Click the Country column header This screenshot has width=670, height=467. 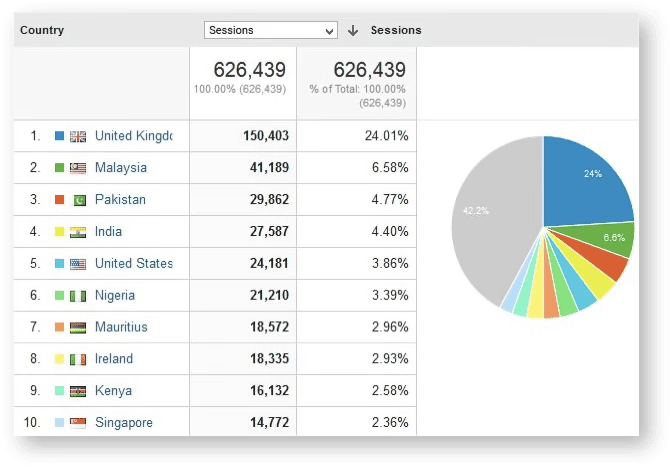[42, 30]
